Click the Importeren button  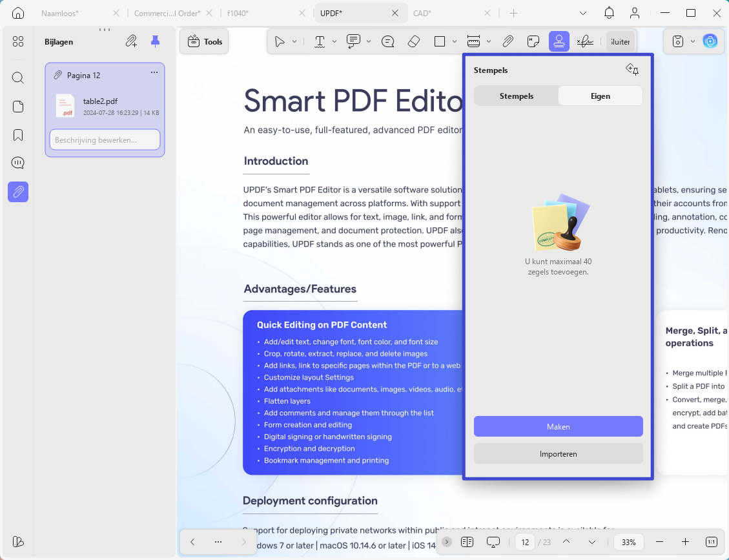click(x=558, y=454)
